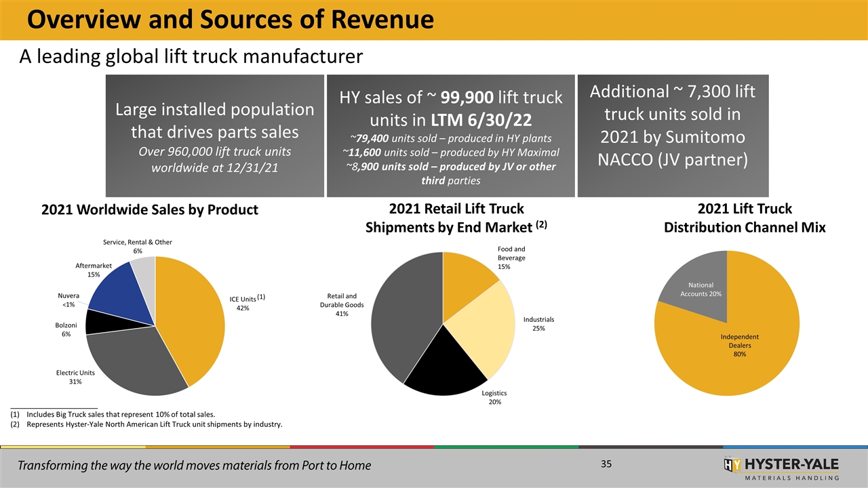Click the 'HY sales of ~99,900' box
This screenshot has height=488, width=868.
pyautogui.click(x=450, y=136)
